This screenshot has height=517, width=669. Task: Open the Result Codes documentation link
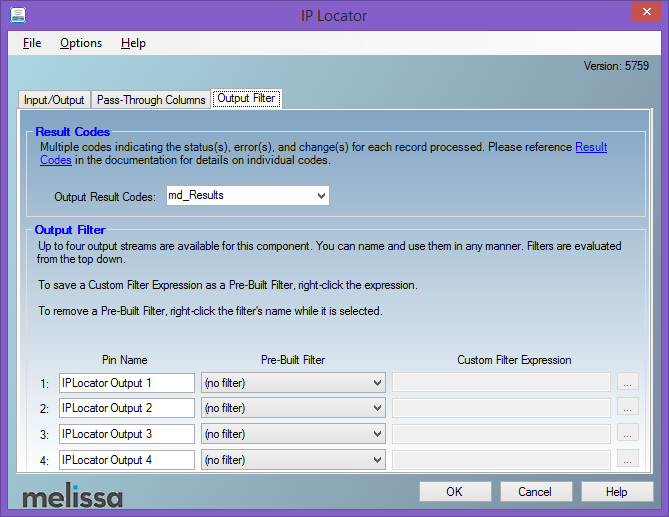click(590, 147)
